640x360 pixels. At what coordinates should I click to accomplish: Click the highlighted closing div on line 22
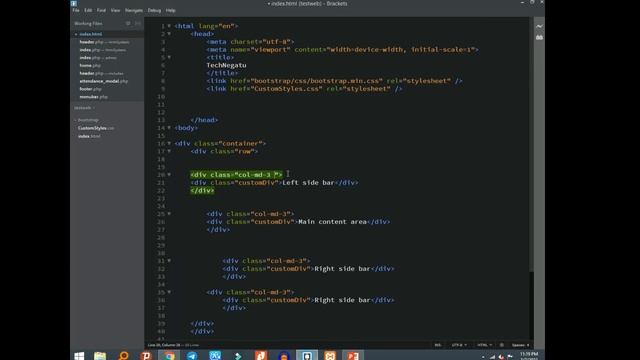click(202, 191)
